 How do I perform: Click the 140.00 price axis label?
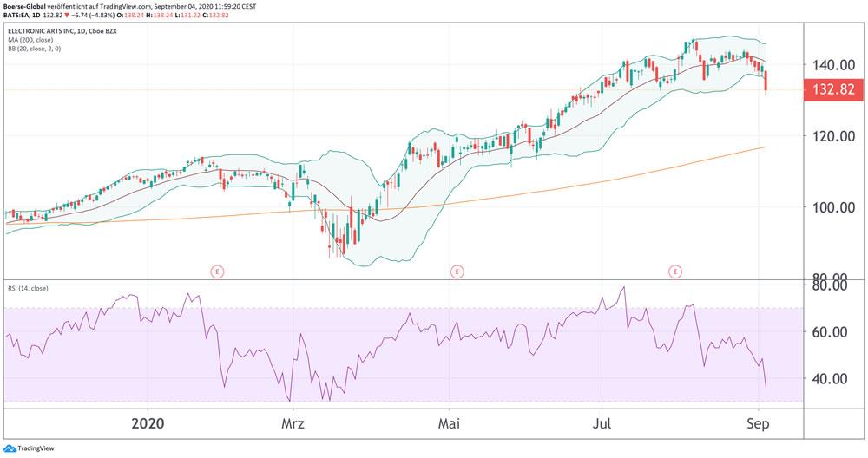833,65
